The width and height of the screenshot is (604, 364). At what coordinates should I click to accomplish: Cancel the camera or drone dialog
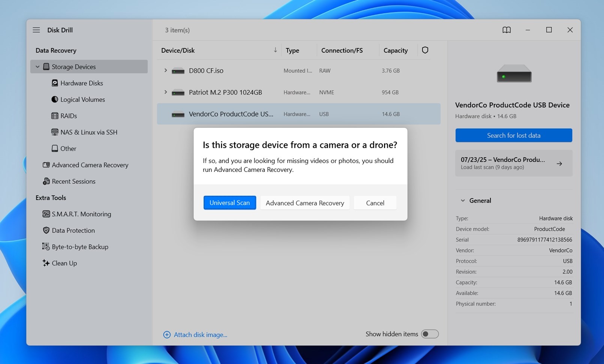pos(375,203)
